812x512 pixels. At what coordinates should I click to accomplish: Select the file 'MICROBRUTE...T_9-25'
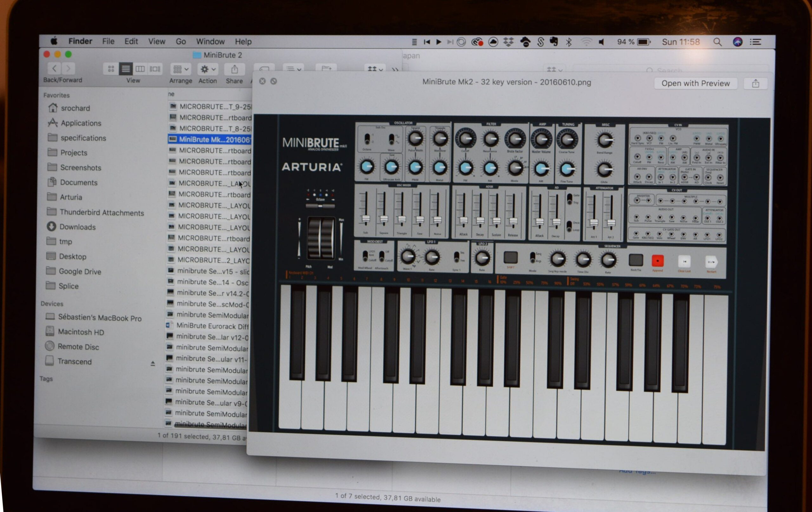pos(210,107)
